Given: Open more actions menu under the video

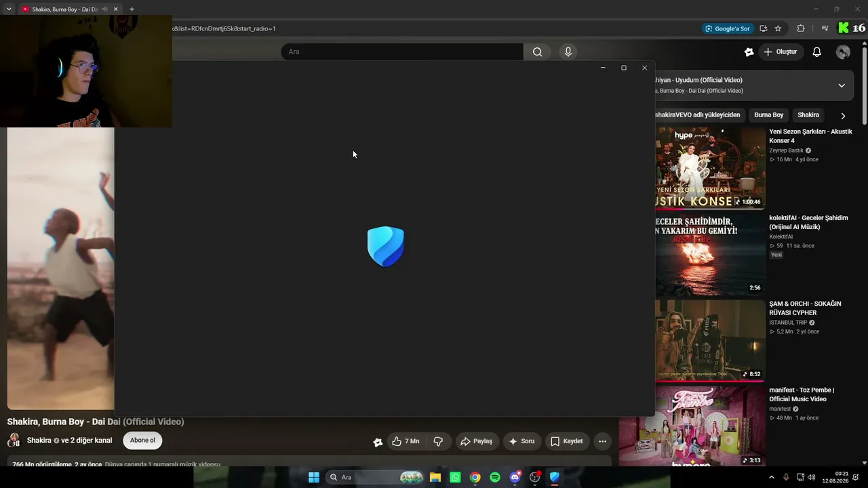Looking at the screenshot, I should click(x=602, y=441).
